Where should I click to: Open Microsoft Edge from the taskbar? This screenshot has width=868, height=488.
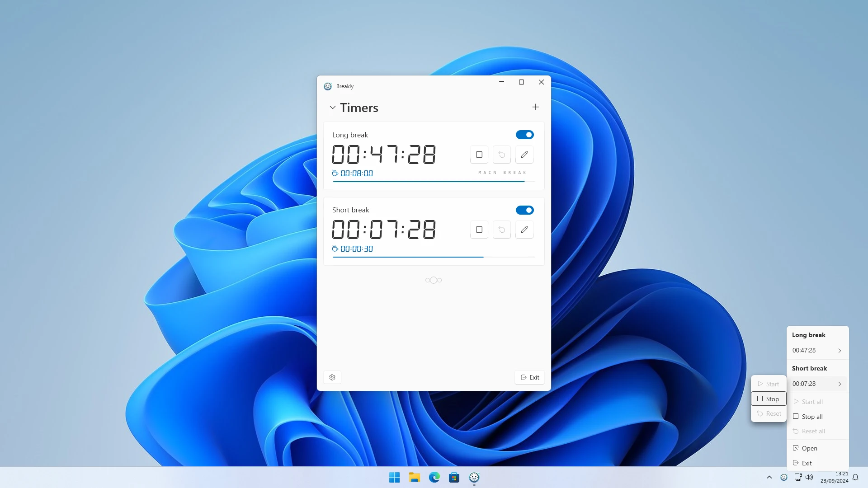coord(434,477)
